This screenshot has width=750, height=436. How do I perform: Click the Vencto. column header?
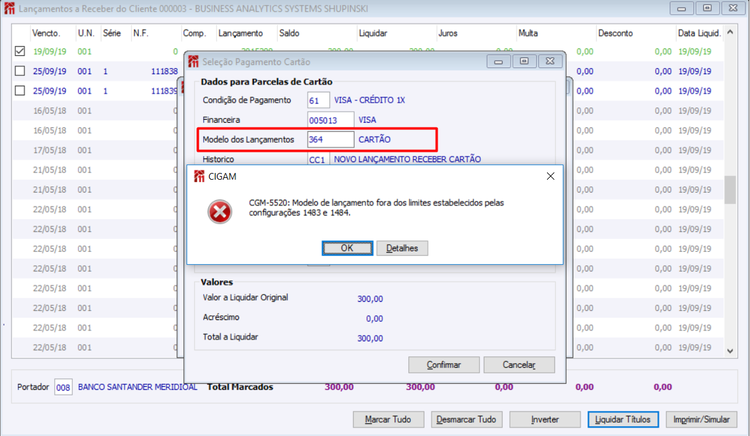coord(46,33)
